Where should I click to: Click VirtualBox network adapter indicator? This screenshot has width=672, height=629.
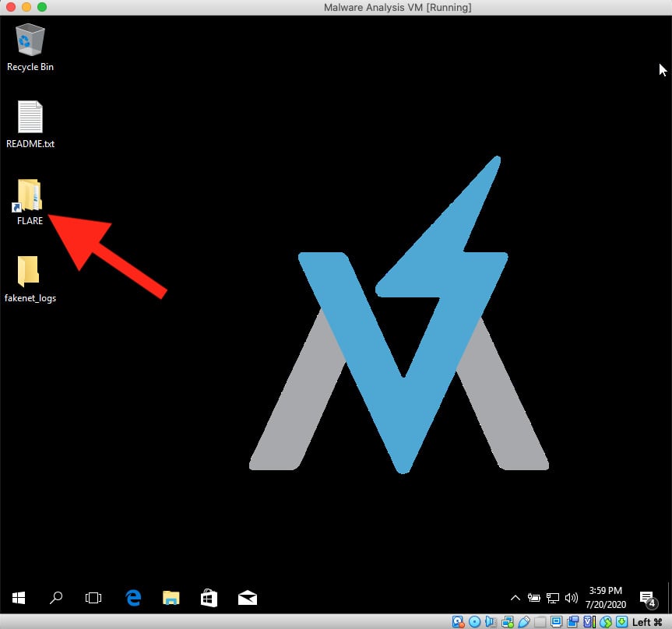coord(508,622)
